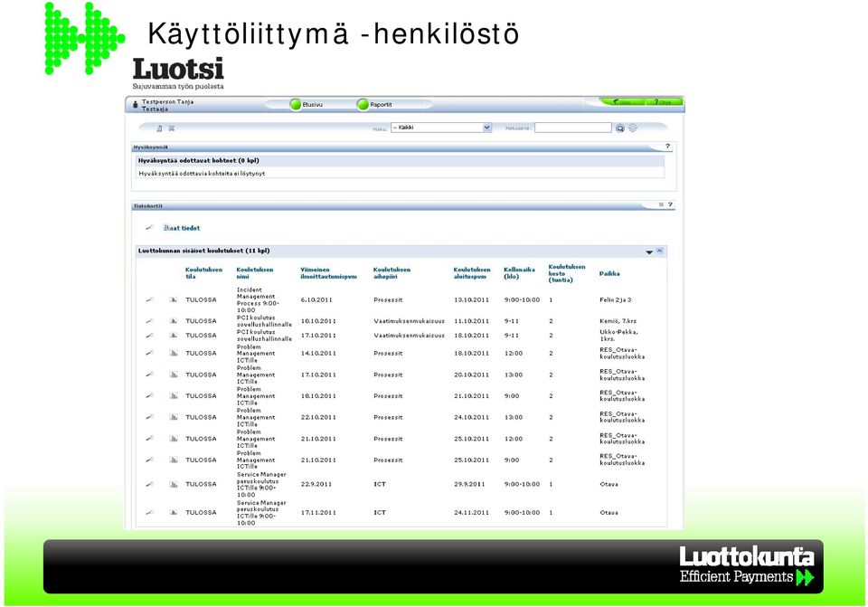
Task: Open details icon for Service Manager 17.11.2011 row
Action: (174, 512)
